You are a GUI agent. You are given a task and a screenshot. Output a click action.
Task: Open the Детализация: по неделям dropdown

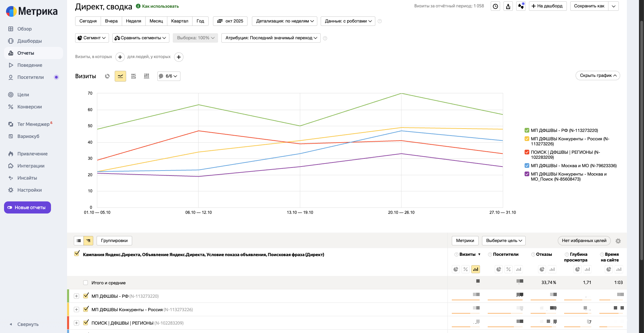click(285, 21)
